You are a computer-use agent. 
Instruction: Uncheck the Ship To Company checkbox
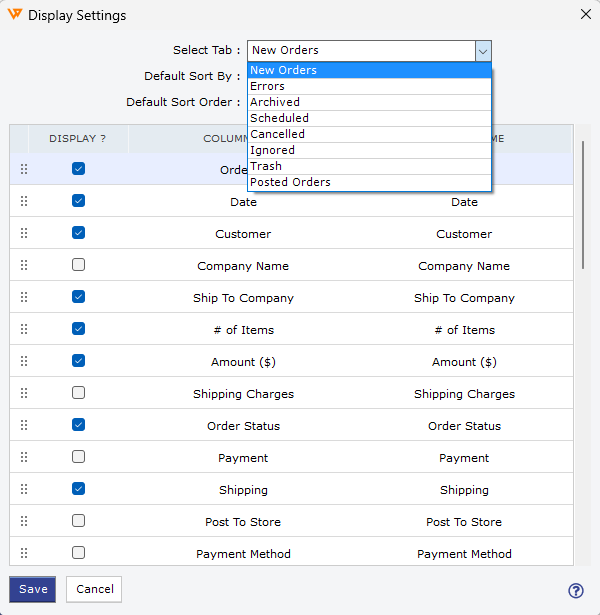[78, 297]
